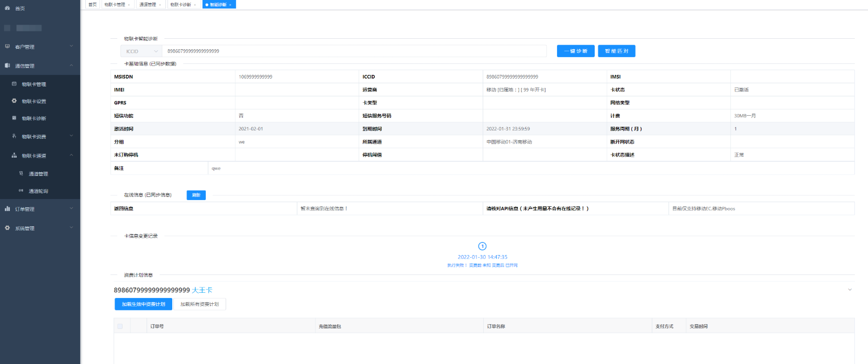Open the ICCID search type dropdown

141,51
